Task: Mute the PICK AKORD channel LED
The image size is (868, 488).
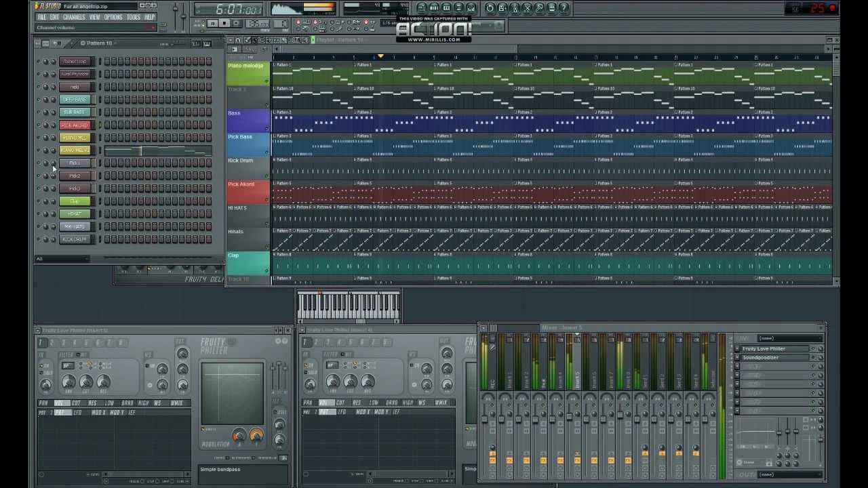Action: (38, 125)
